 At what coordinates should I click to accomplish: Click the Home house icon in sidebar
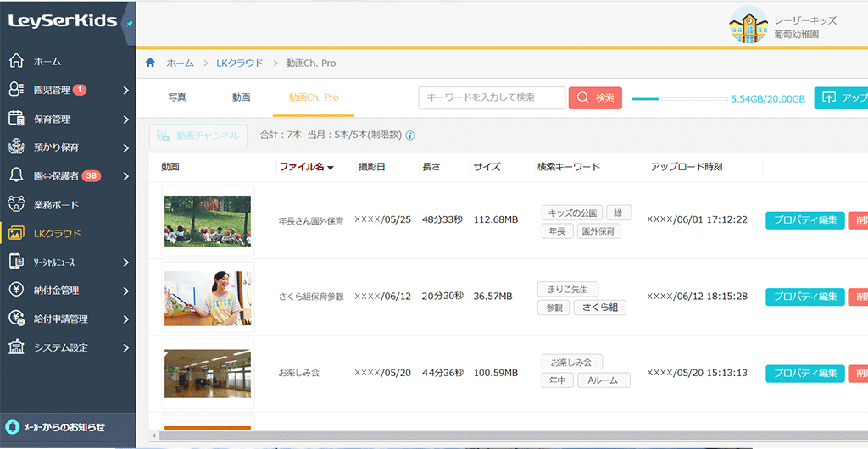click(x=17, y=61)
